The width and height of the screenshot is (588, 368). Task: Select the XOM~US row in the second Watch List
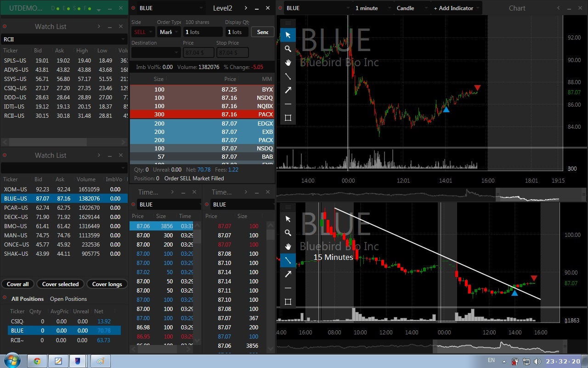[64, 189]
